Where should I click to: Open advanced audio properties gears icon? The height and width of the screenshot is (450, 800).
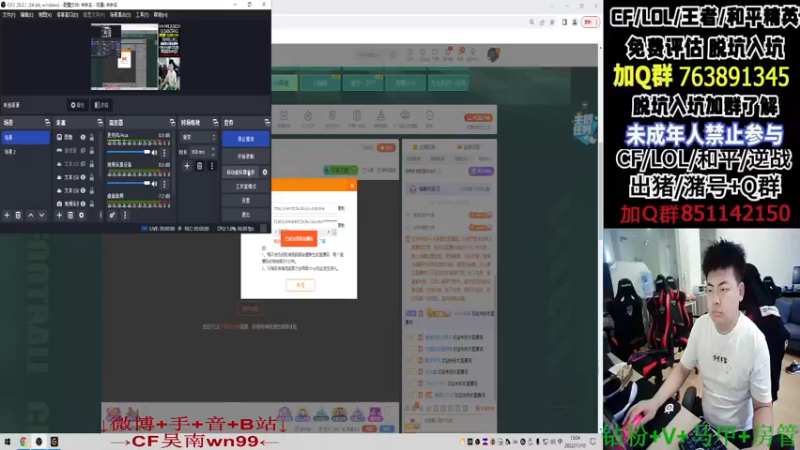[x=112, y=215]
